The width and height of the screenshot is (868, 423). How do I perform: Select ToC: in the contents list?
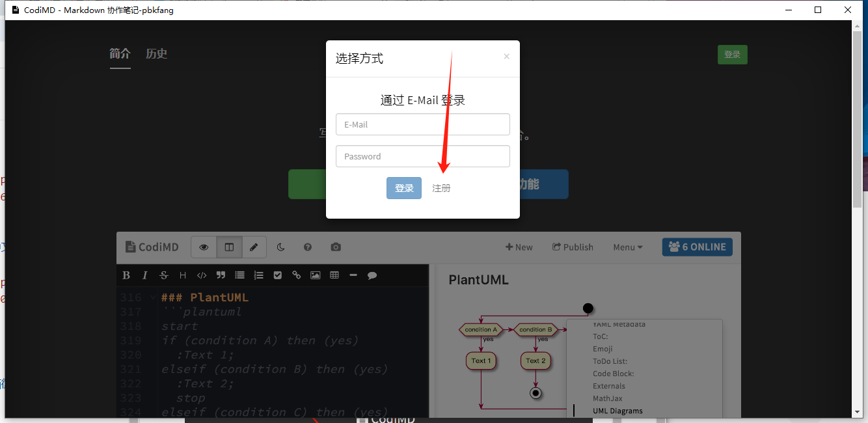[x=601, y=336]
